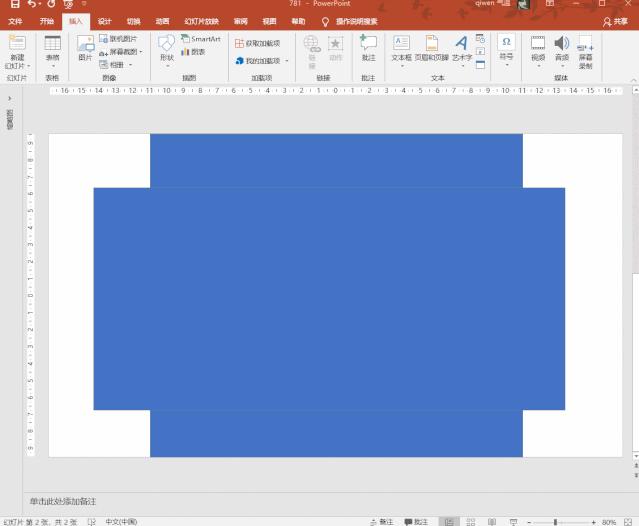Adjust the zoom slider in status bar
Viewport: 639px width, 526px height.
pyautogui.click(x=556, y=521)
